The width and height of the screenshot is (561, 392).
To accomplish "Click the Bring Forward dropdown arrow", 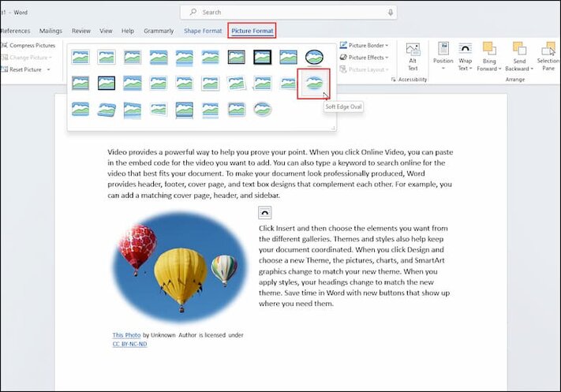I will point(499,69).
